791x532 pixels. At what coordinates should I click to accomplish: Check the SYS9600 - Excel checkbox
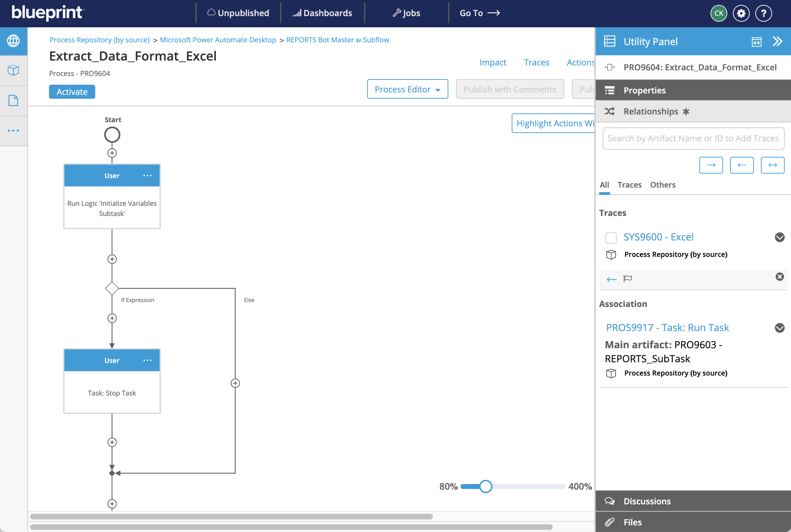[611, 238]
